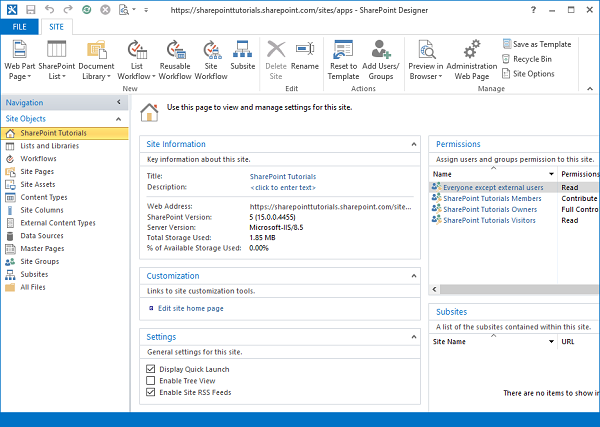Click the SharePoint Tutorials title link
Viewport: 600px width, 427px height.
283,176
